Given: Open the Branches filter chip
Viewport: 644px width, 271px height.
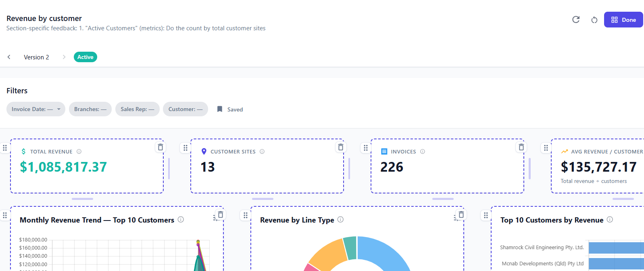Looking at the screenshot, I should [90, 109].
